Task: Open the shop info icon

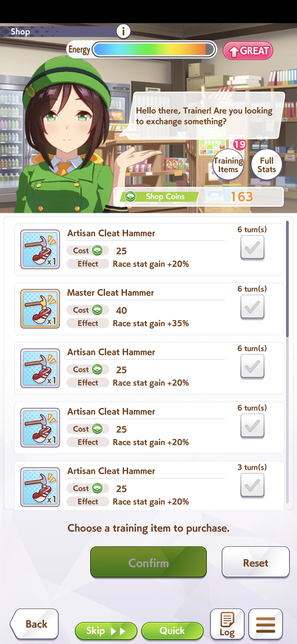Action: [x=123, y=31]
